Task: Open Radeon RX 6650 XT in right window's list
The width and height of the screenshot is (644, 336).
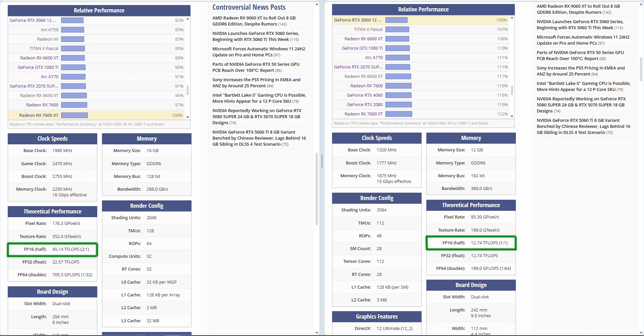Action: 364,76
